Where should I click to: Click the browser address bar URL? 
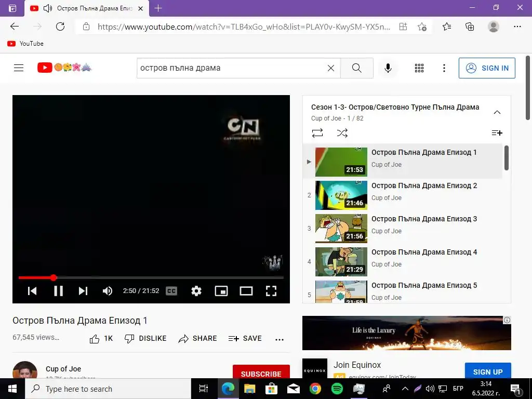244,27
